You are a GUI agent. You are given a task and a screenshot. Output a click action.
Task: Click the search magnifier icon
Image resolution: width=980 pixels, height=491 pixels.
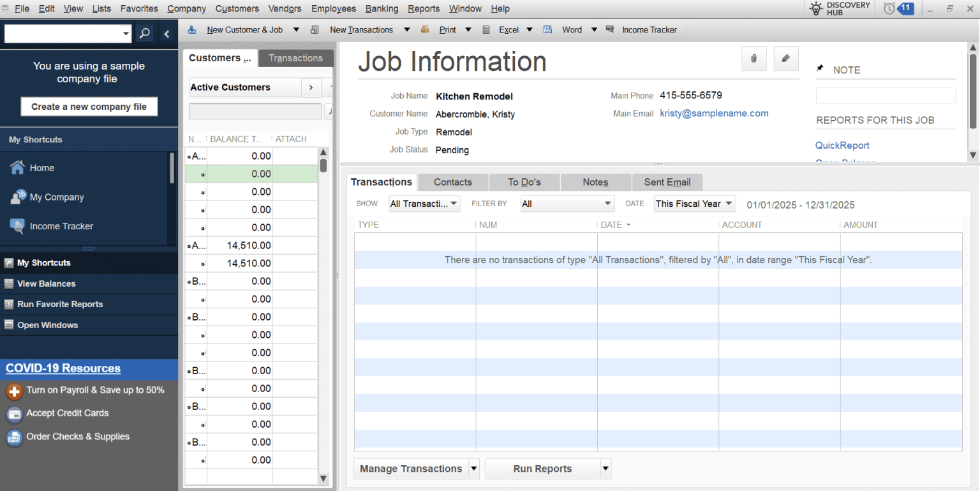point(144,33)
